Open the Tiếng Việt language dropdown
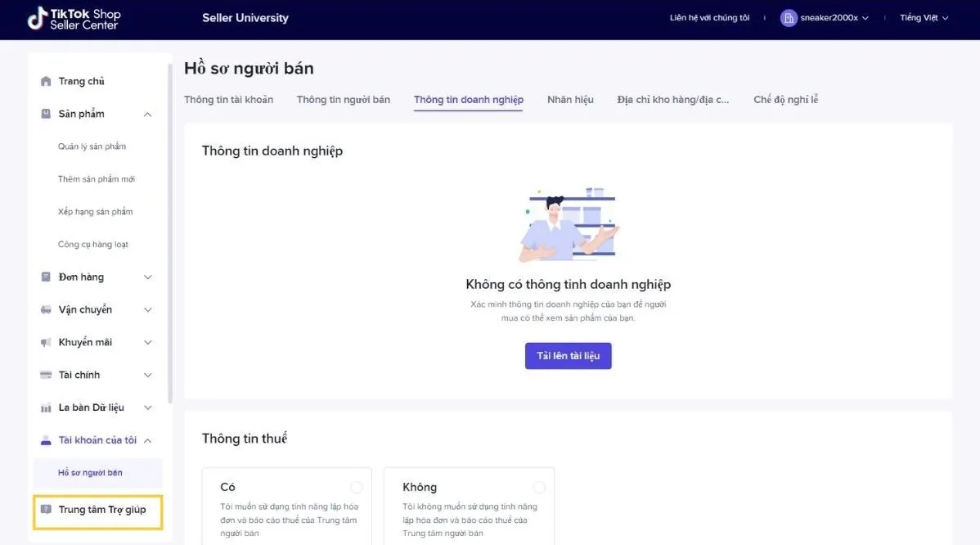The height and width of the screenshot is (545, 980). point(924,18)
